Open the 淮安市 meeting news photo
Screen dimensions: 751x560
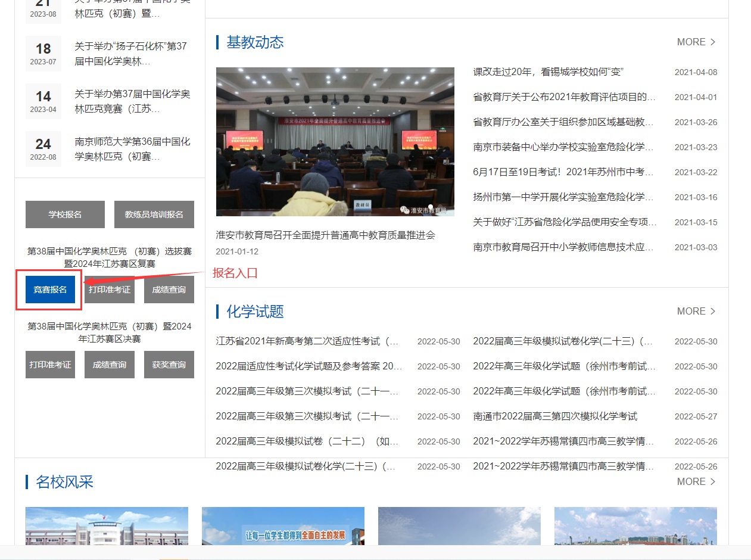coord(335,142)
